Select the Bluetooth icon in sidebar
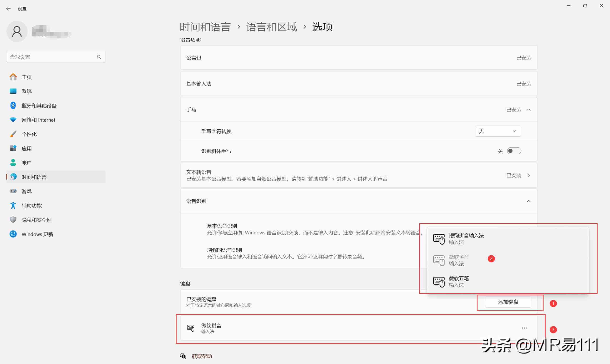This screenshot has width=610, height=364. (13, 106)
